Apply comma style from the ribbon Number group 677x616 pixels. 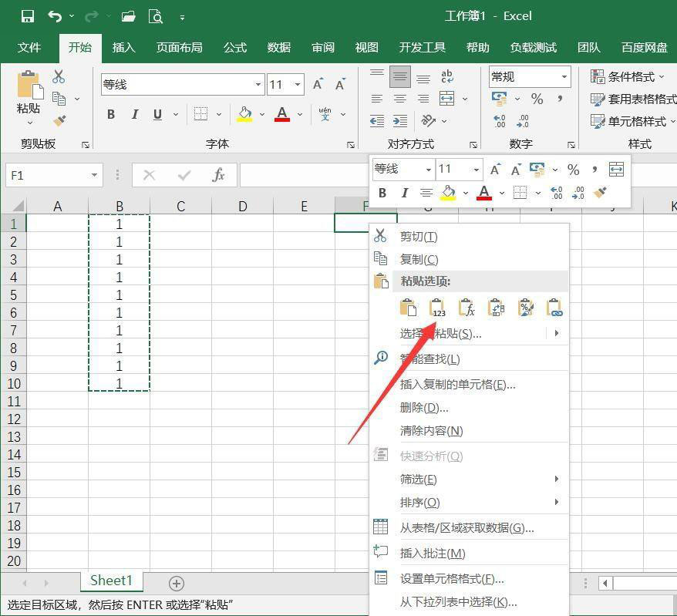(560, 99)
